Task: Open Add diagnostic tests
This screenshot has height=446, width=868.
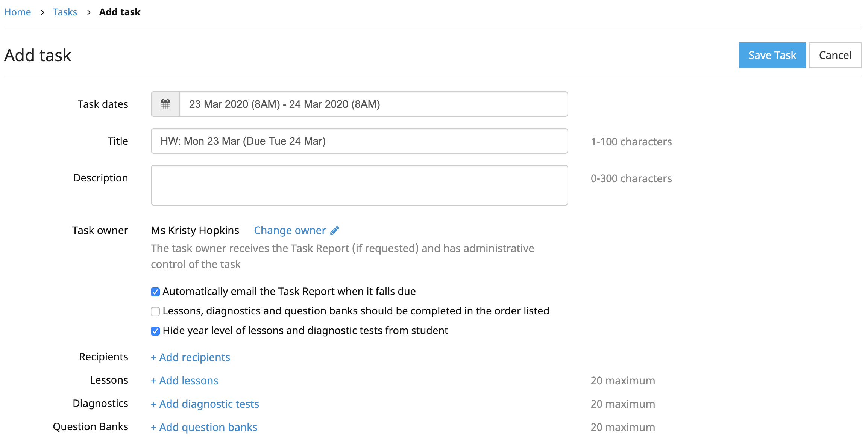Action: coord(205,404)
